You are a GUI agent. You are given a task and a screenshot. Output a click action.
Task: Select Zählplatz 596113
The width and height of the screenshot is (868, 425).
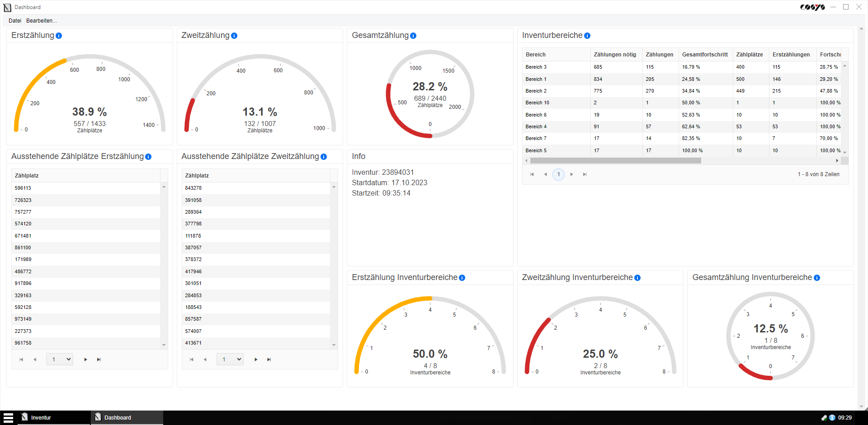click(x=86, y=188)
